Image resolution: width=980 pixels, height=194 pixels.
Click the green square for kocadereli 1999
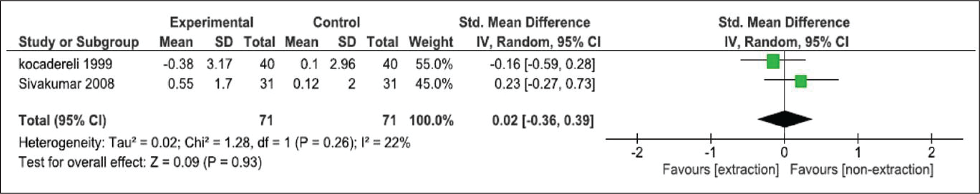[773, 61]
